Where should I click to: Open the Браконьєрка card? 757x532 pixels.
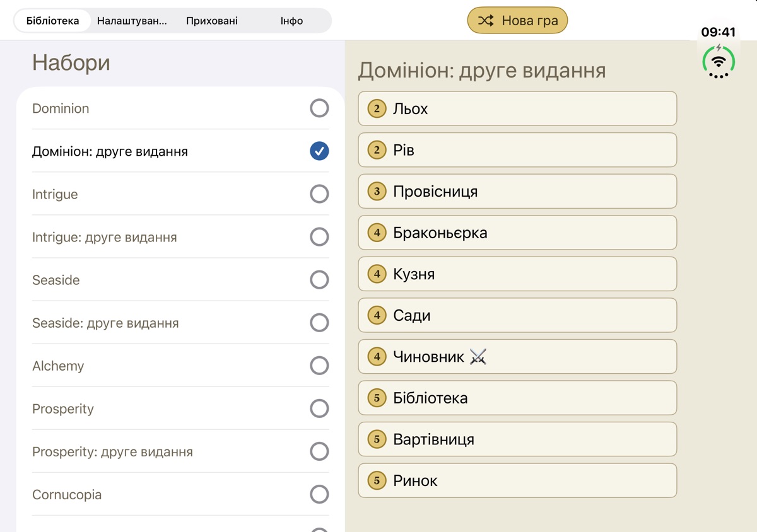[517, 233]
